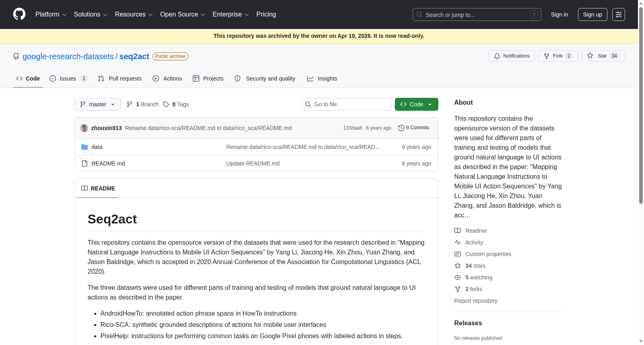
Task: Focus the Go to file input
Action: pos(346,104)
